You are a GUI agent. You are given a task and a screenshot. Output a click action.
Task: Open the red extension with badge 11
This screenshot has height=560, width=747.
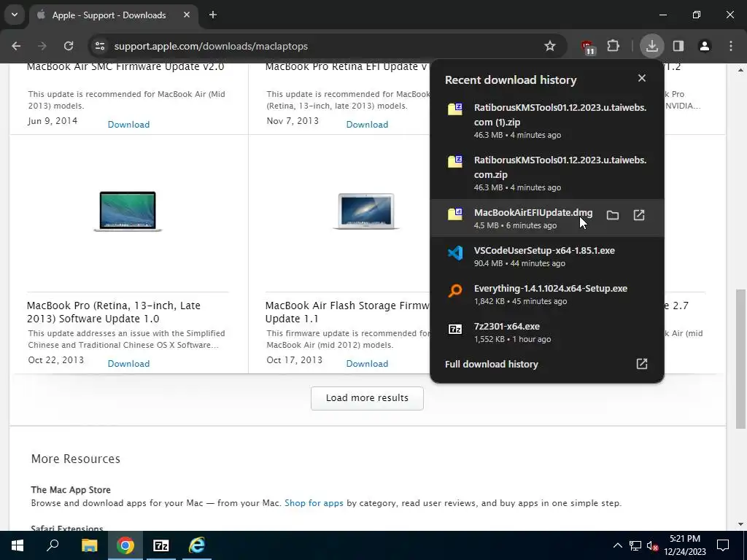pyautogui.click(x=588, y=47)
